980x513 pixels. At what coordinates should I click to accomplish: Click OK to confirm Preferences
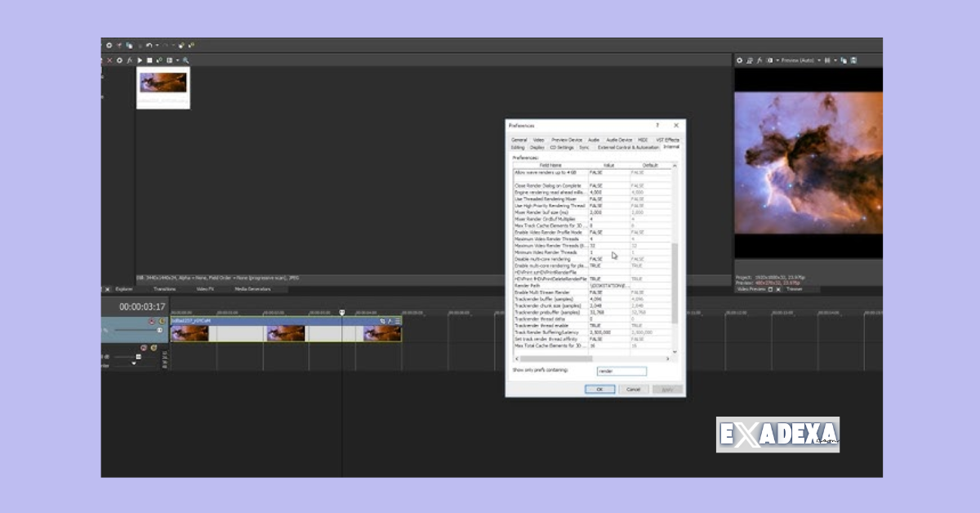point(599,389)
